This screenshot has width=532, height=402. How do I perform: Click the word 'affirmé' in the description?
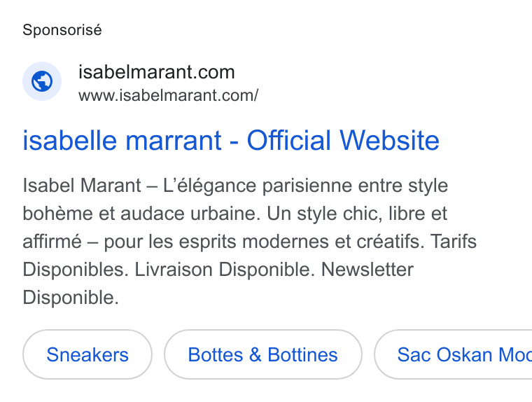click(52, 242)
